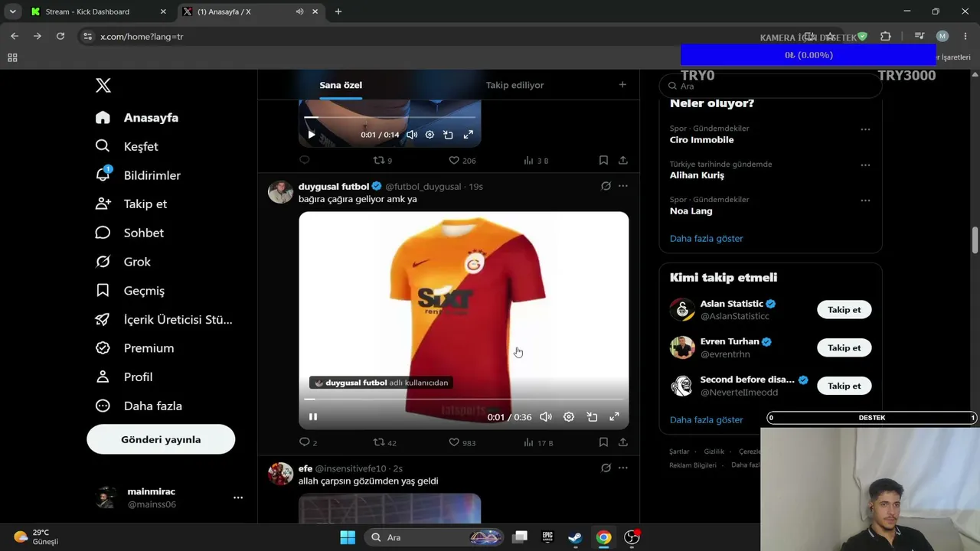Open the Keşfet search page icon
The width and height of the screenshot is (980, 551).
tap(103, 146)
